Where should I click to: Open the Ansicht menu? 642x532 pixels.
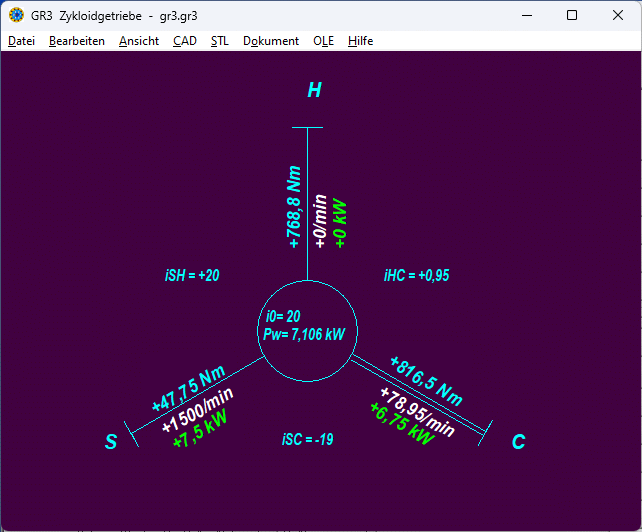click(139, 41)
